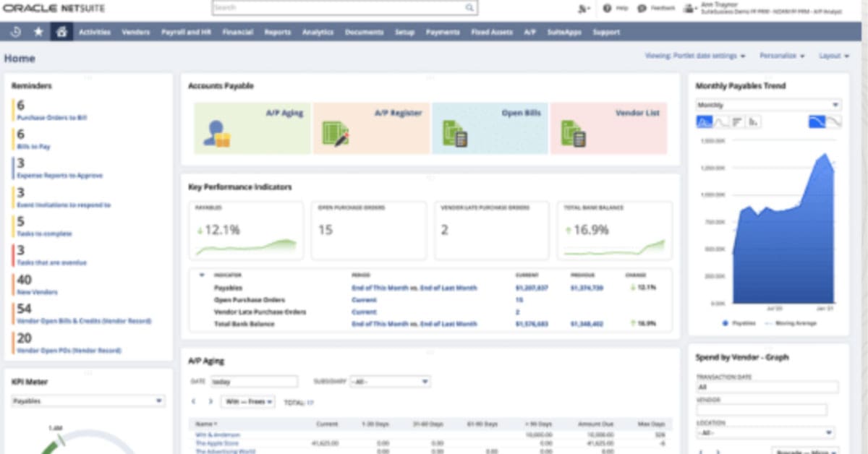Click the A/P Aging Date field

coord(254,381)
